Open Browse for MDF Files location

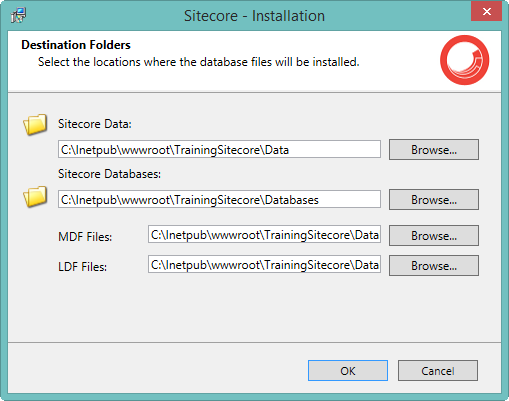click(434, 236)
